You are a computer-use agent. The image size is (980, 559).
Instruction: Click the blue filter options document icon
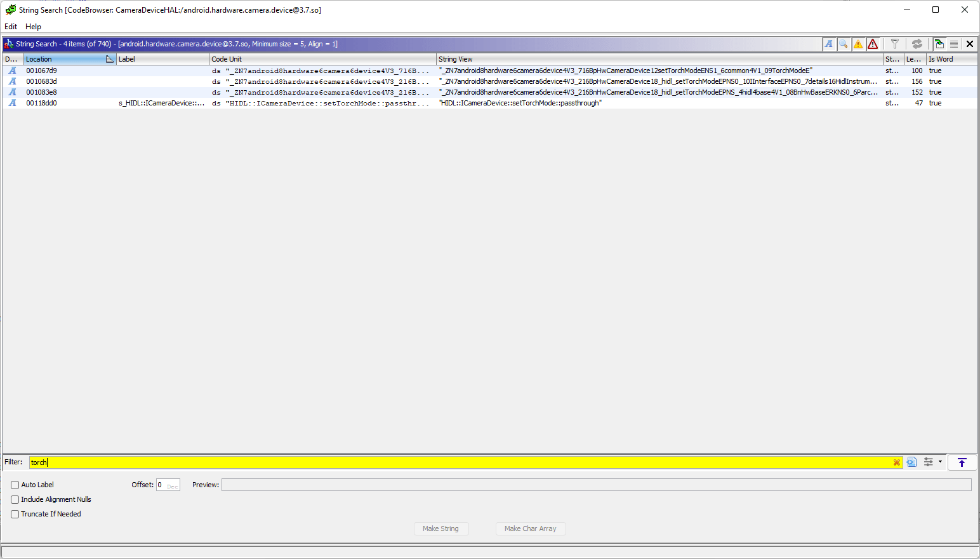[912, 462]
